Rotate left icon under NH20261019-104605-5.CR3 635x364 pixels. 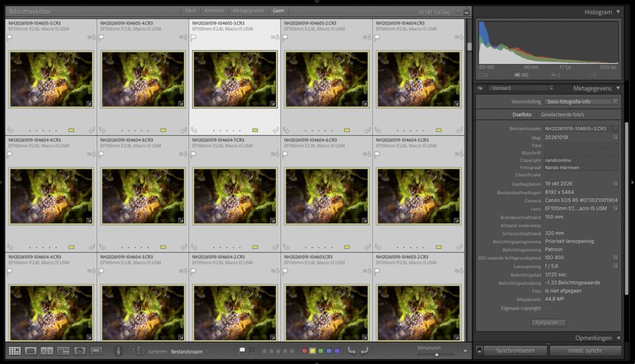[x=11, y=130]
